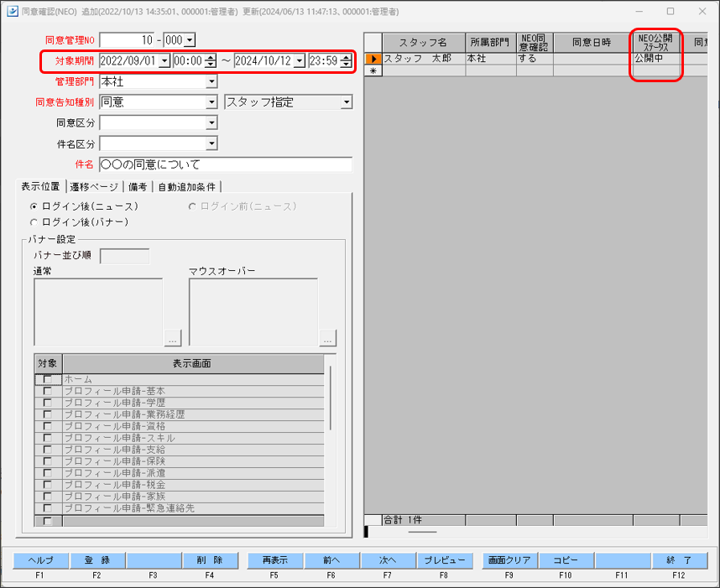Go to previous record with 前へ
The width and height of the screenshot is (720, 588).
click(331, 560)
